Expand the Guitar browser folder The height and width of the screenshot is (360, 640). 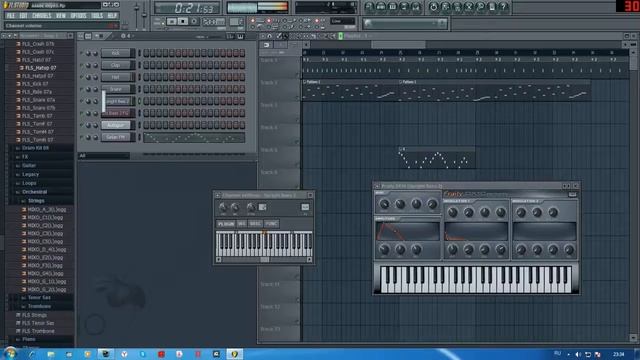29,165
